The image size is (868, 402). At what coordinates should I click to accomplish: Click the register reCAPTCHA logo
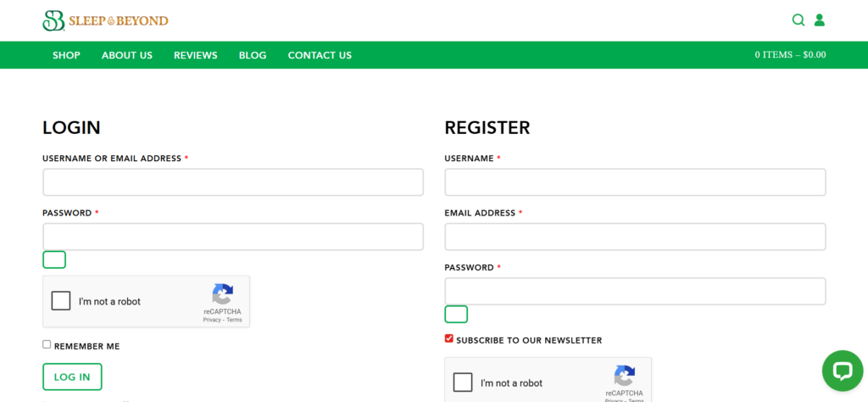tap(625, 376)
